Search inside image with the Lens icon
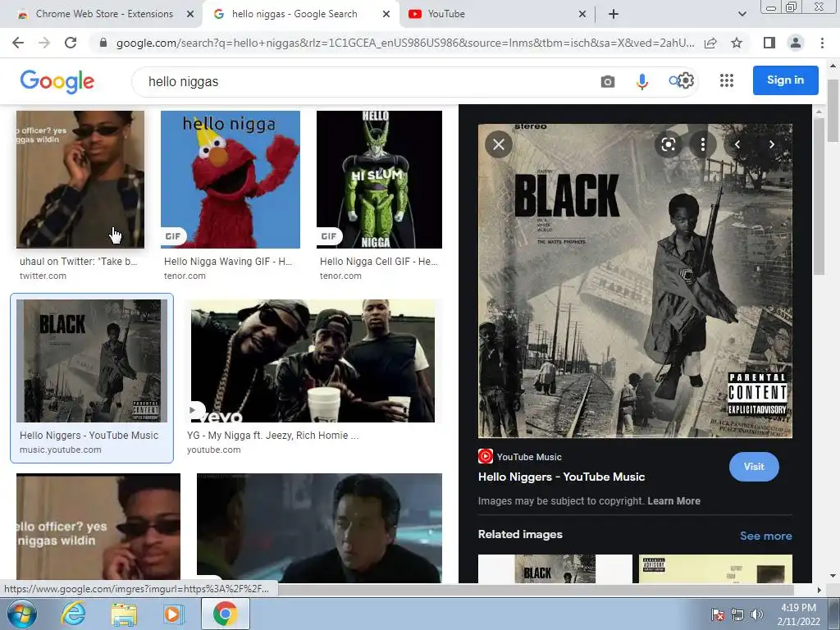 coord(668,144)
